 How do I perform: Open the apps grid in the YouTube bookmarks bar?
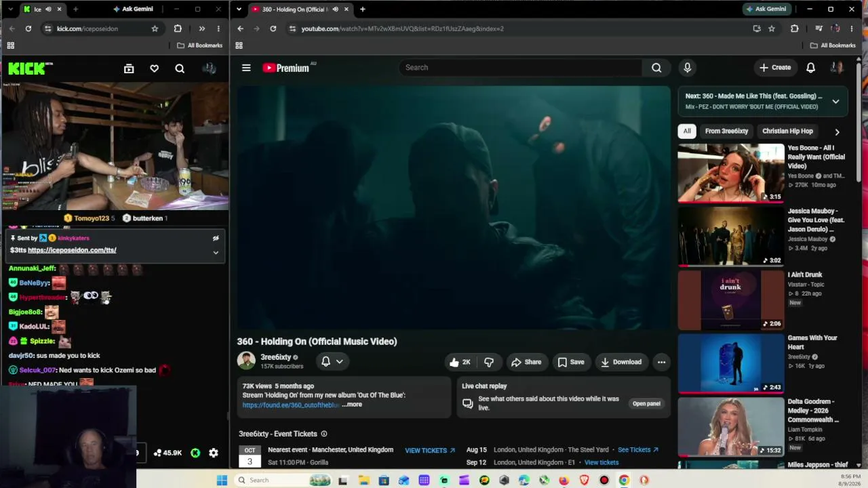click(x=239, y=45)
